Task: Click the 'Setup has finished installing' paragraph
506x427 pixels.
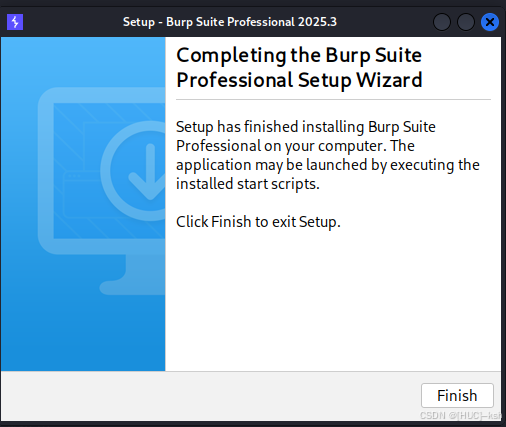Action: (328, 155)
